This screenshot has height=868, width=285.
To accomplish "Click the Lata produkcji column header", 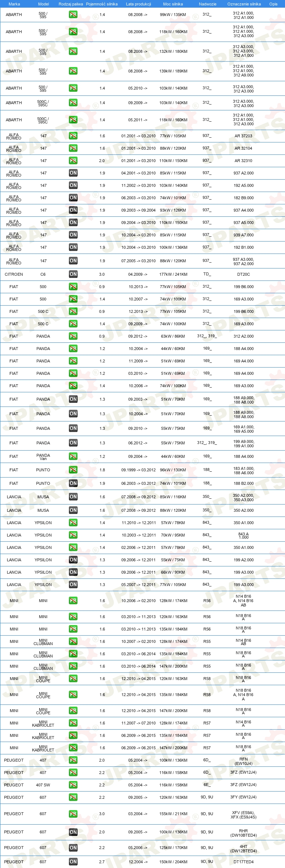I will pos(138,4).
